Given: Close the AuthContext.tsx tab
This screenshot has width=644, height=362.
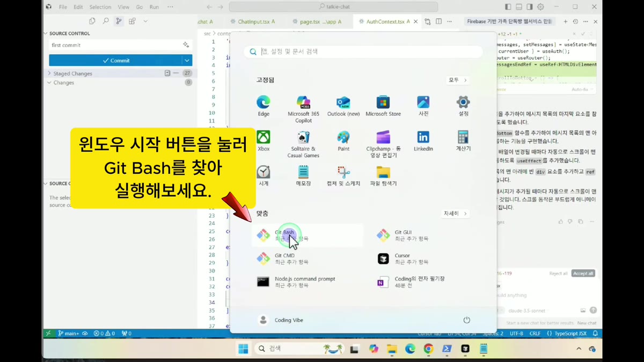Looking at the screenshot, I should [x=415, y=21].
